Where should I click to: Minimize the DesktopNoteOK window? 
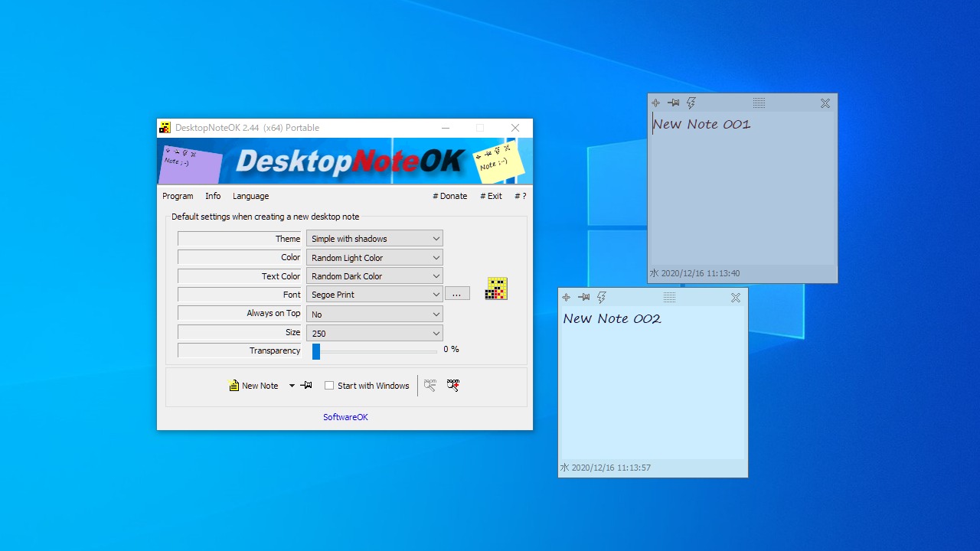(x=445, y=128)
